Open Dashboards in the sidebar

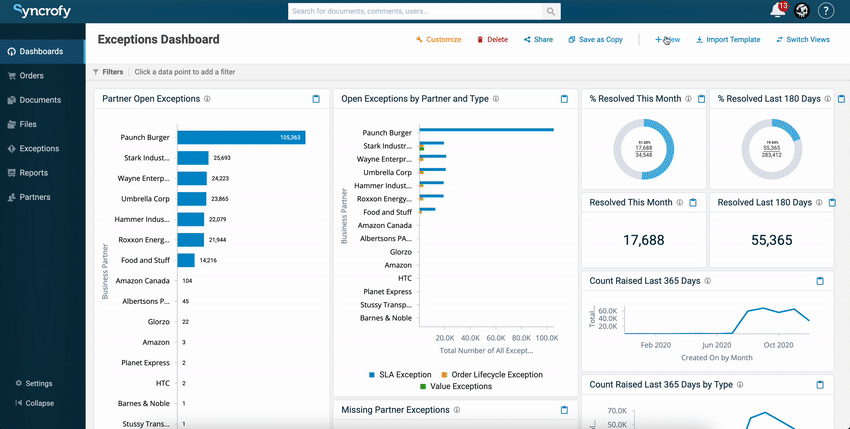tap(42, 52)
